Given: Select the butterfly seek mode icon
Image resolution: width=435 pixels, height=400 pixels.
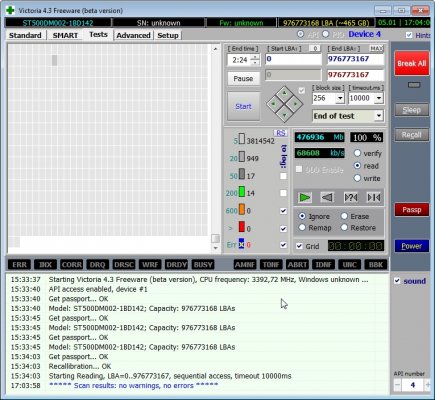Looking at the screenshot, I should click(x=374, y=198).
